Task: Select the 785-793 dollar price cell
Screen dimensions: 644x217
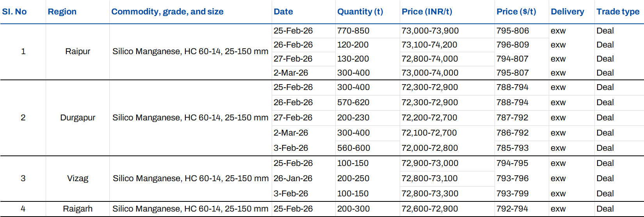Action: coord(512,148)
